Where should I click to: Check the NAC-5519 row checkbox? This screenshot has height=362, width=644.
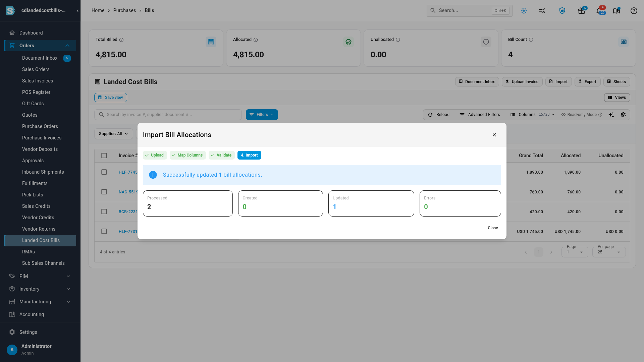coord(104,192)
